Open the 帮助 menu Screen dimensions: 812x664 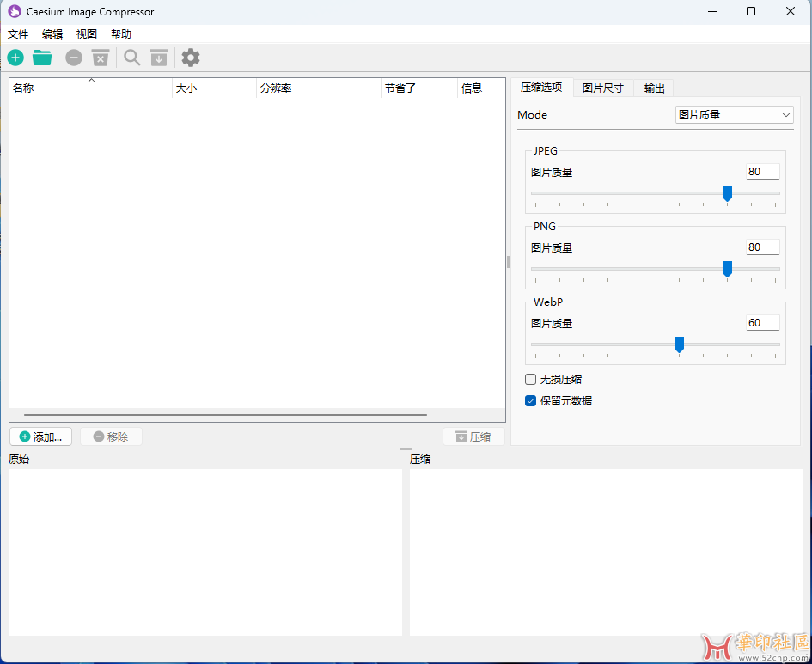point(121,34)
